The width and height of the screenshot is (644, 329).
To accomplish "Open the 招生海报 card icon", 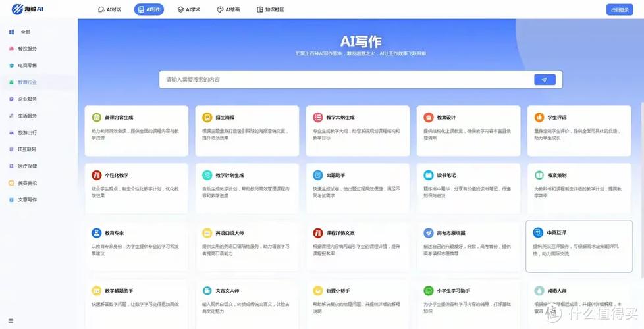I will click(207, 118).
